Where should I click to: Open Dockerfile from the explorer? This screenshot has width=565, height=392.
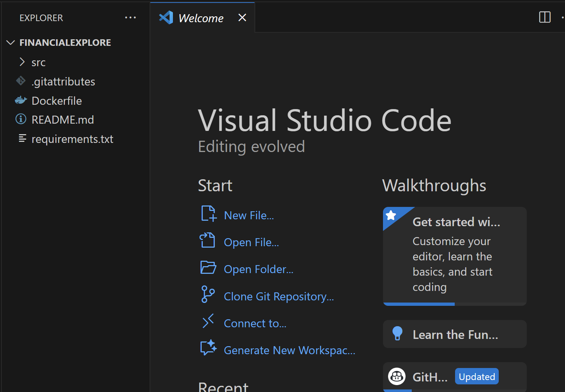(56, 101)
